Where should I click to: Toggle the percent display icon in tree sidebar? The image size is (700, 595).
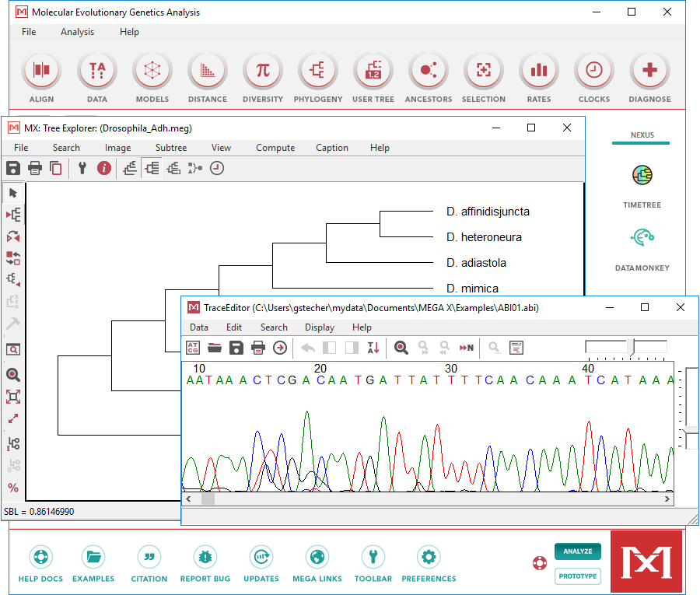pyautogui.click(x=13, y=488)
